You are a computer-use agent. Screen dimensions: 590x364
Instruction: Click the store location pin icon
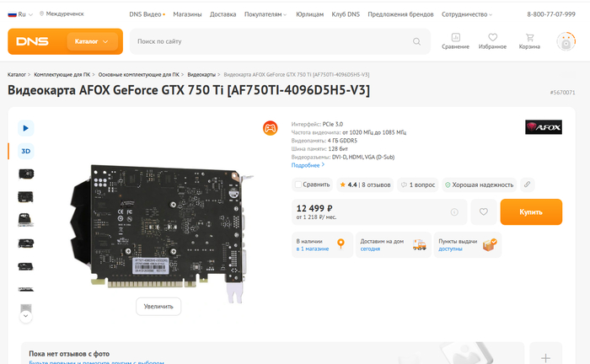341,244
